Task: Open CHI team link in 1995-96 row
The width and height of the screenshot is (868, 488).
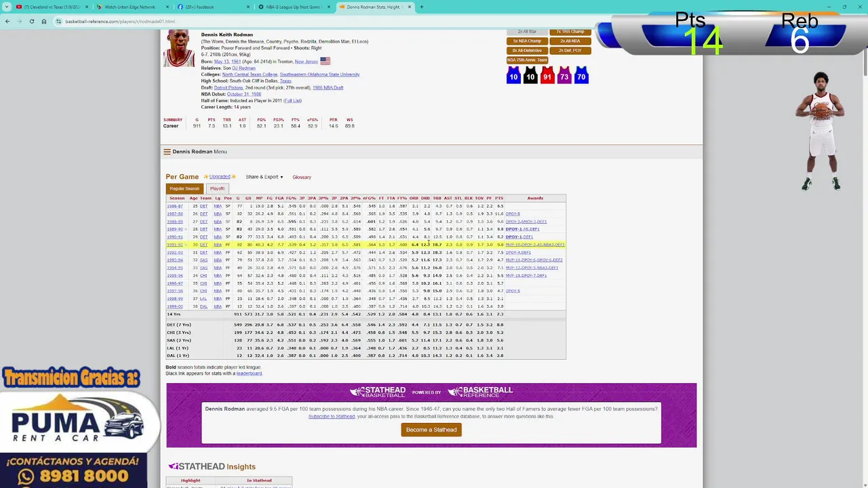Action: [x=203, y=276]
